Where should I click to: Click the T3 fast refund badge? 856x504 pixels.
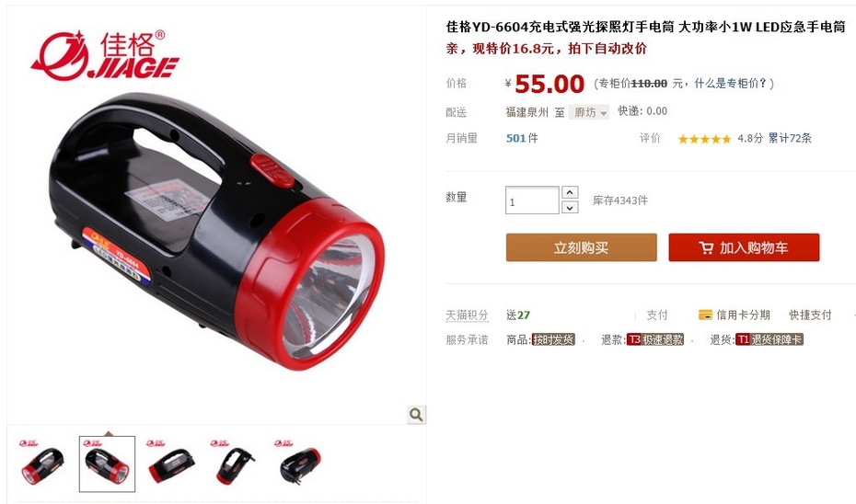coord(655,339)
